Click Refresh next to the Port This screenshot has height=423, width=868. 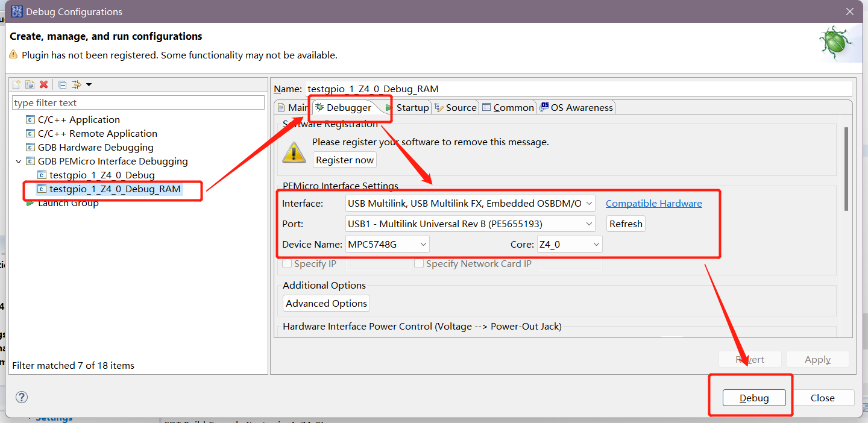[x=626, y=224]
